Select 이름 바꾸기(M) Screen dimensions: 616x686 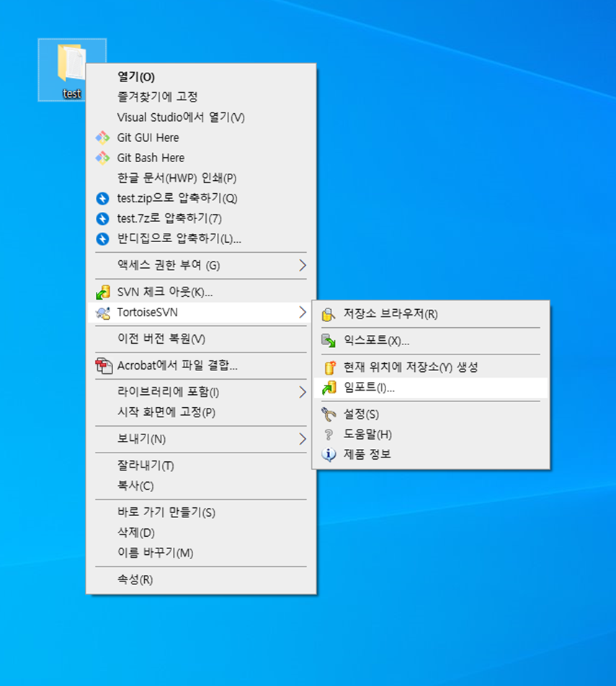201,553
